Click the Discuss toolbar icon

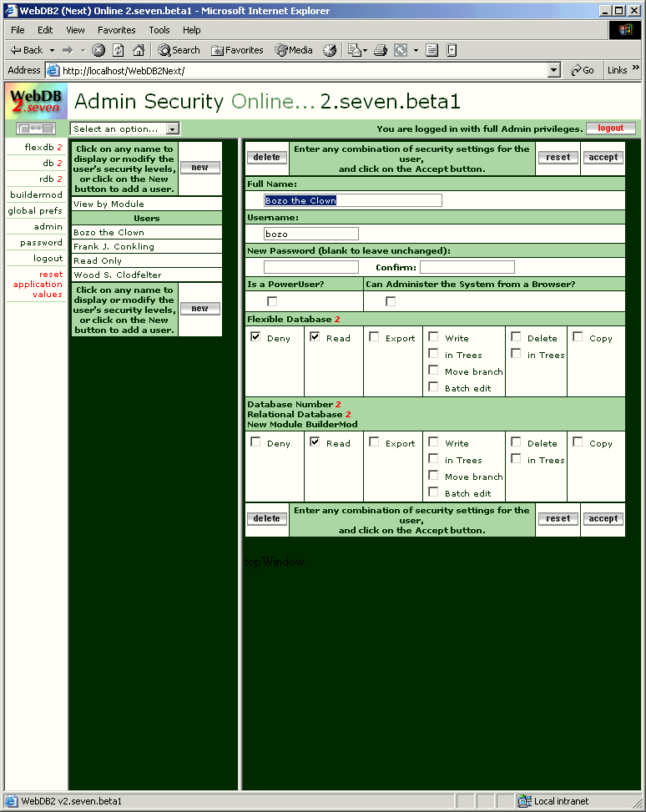(432, 50)
